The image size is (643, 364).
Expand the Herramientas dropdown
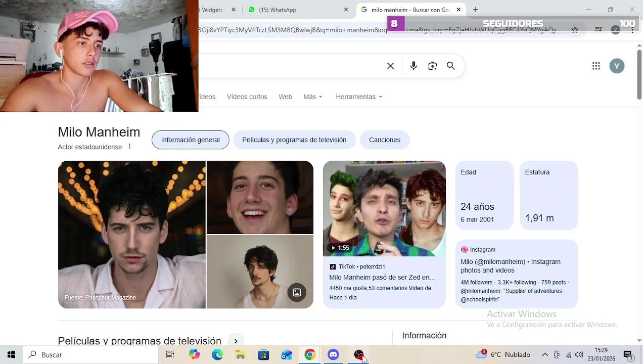pyautogui.click(x=359, y=97)
